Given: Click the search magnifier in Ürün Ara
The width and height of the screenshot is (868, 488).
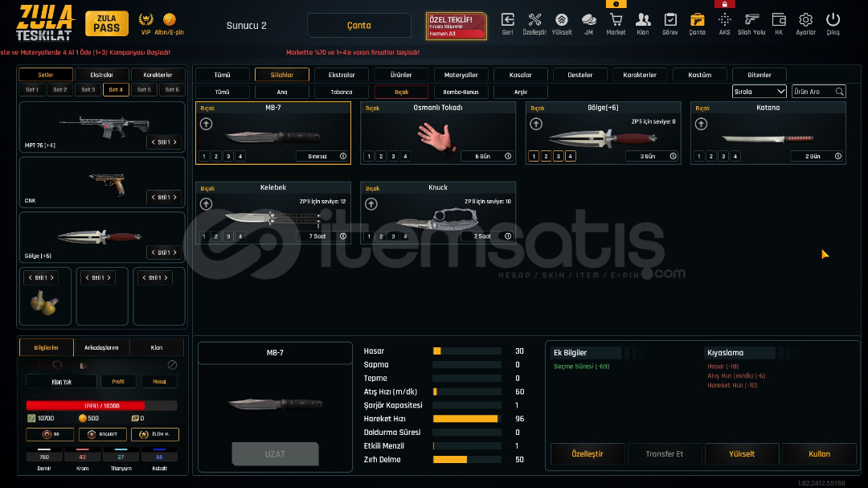Looking at the screenshot, I should (x=839, y=92).
